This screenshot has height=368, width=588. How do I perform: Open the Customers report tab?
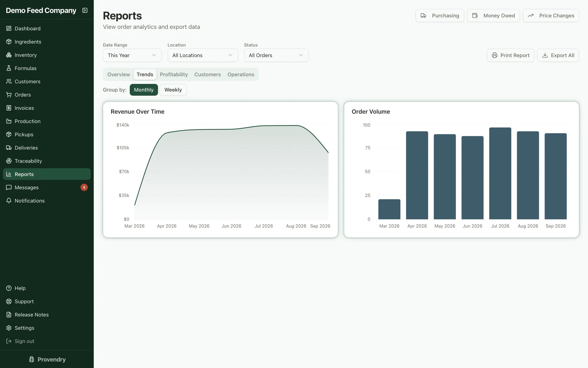click(x=208, y=74)
